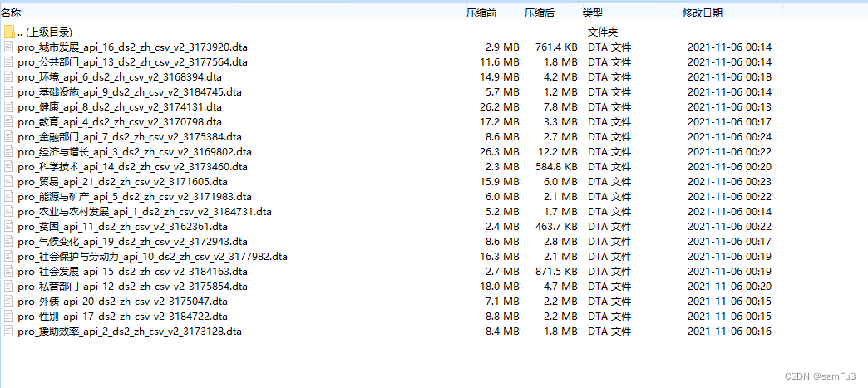Select file name pro_基础设施_api_9_ds2_zh_csv_v2_3184745.dta
Screen dimensions: 868x388
click(130, 92)
